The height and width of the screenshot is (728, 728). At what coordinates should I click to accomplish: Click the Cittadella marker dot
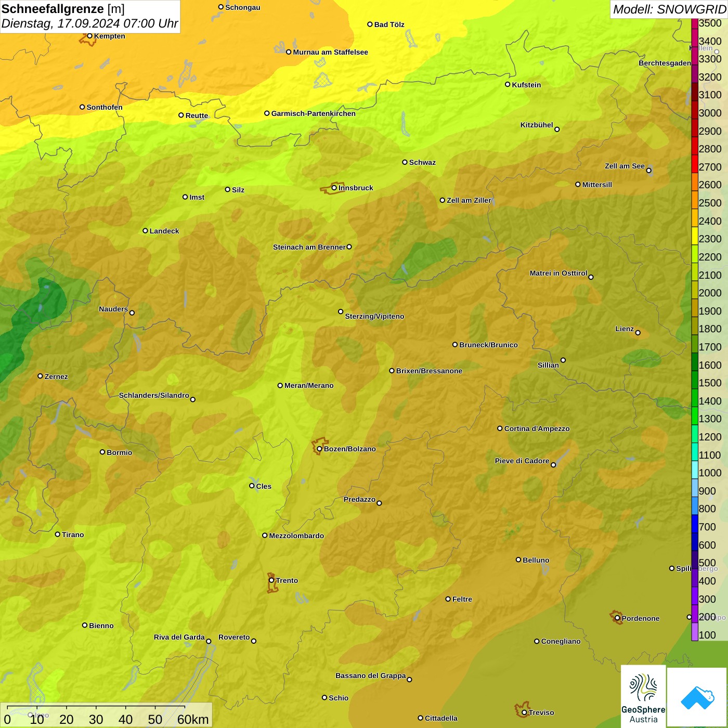pos(420,718)
